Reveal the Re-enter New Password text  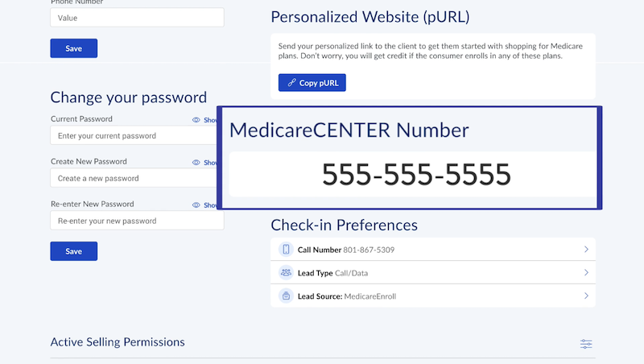[x=196, y=205]
